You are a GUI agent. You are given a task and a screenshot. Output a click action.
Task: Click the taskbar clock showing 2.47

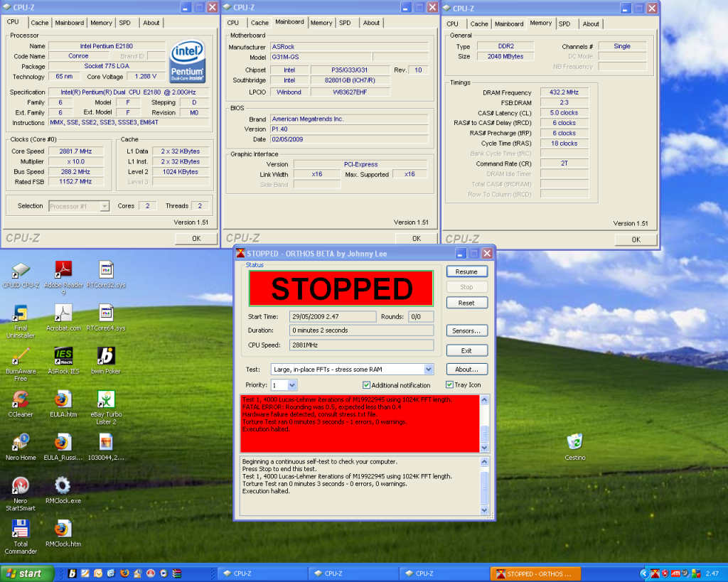(712, 573)
